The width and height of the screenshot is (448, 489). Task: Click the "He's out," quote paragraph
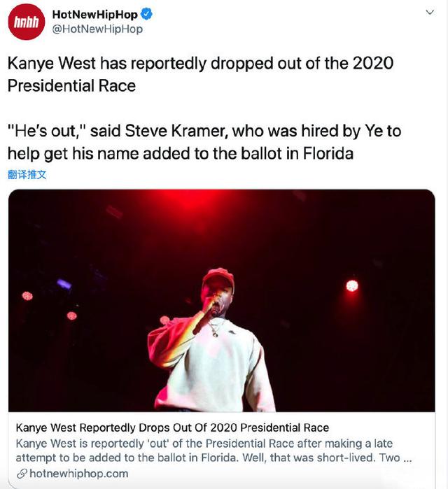coord(204,142)
